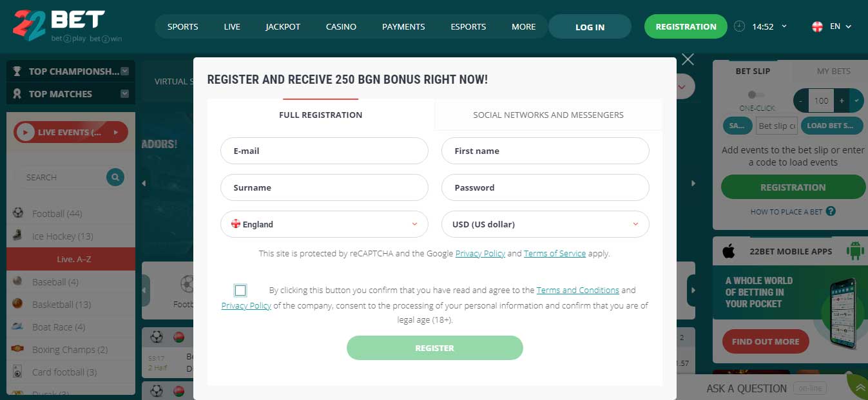868x400 pixels.
Task: Open the EN language selector
Action: click(833, 26)
